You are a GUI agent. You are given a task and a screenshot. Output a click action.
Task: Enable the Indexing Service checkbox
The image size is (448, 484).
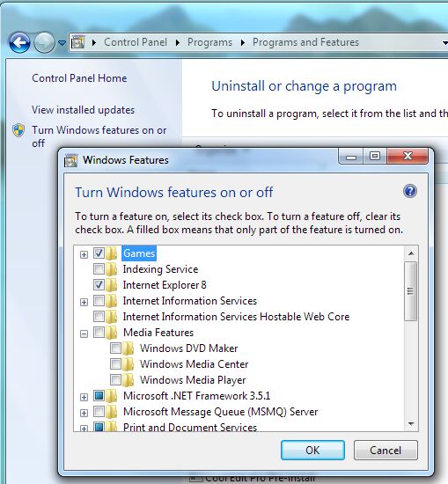click(x=99, y=269)
